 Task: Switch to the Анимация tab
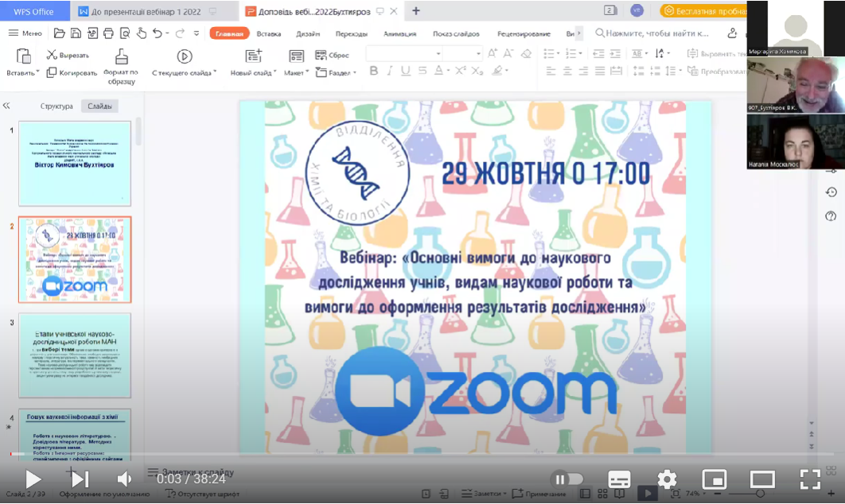pyautogui.click(x=400, y=33)
